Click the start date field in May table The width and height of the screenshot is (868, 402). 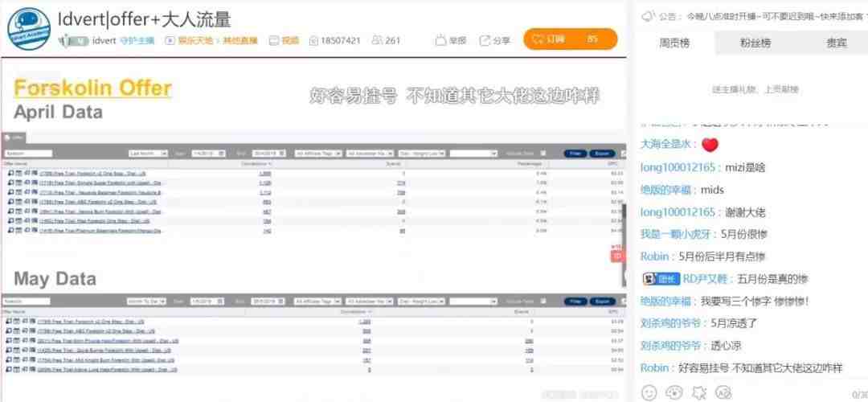pos(207,301)
